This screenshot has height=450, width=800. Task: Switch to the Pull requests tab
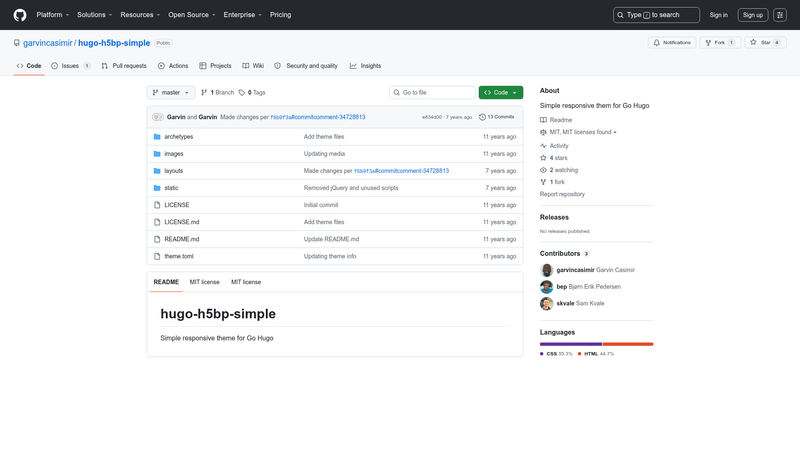point(124,66)
